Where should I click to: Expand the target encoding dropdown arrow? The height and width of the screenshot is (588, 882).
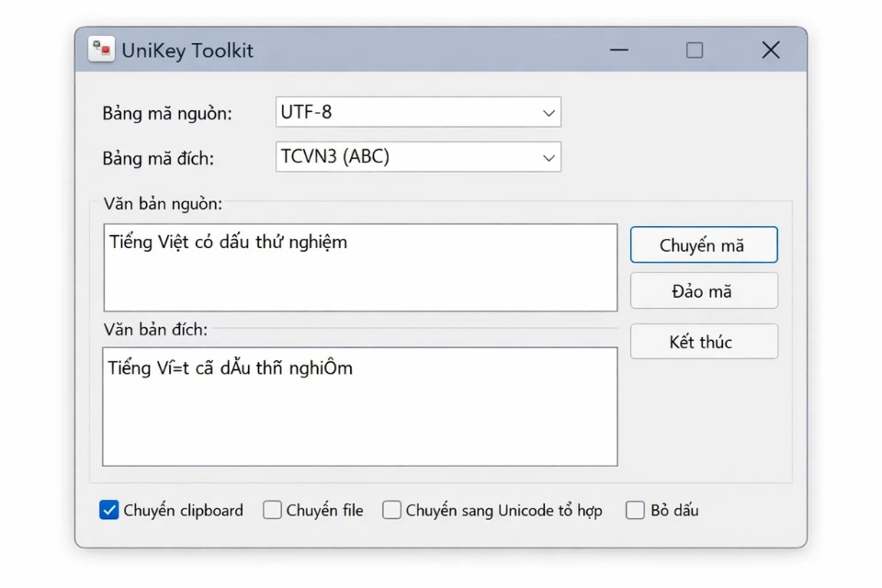[548, 156]
